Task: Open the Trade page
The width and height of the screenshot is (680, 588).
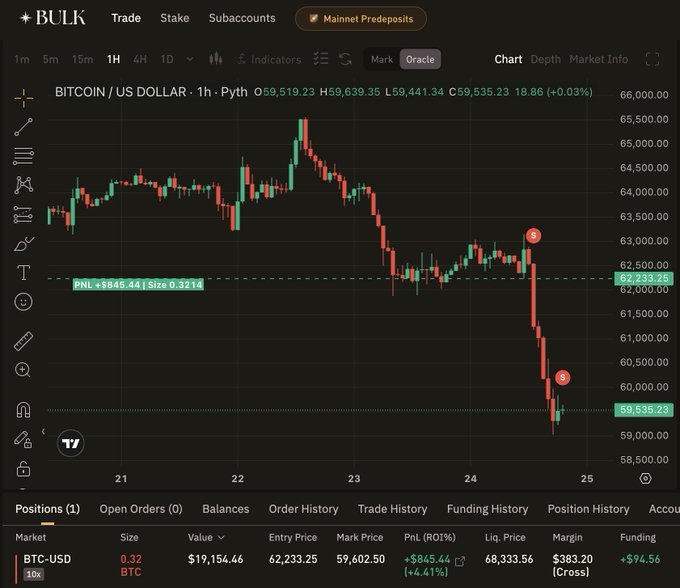Action: 126,18
